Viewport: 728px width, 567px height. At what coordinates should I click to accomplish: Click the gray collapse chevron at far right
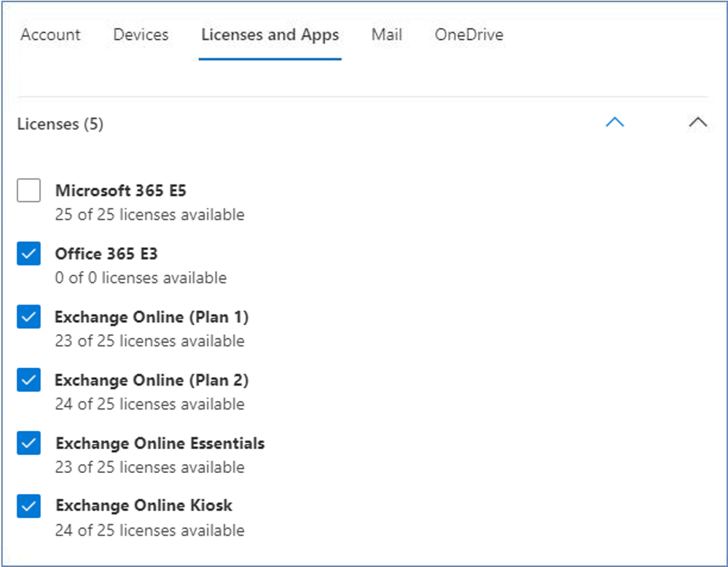click(697, 122)
